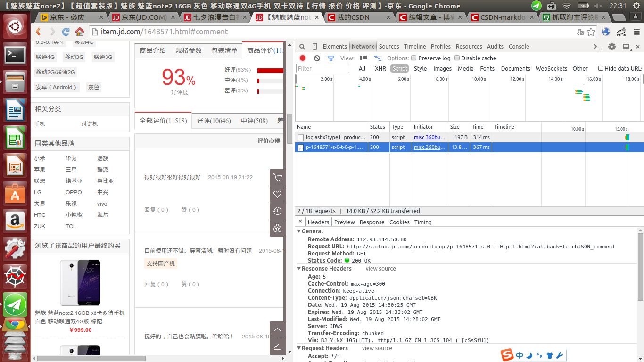Open Amazon from the Ubuntu launcher
This screenshot has height=362, width=644.
pos(15,221)
